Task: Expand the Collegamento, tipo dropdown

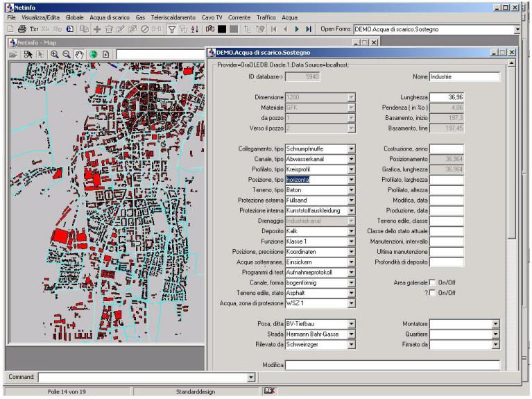Action: tap(352, 149)
